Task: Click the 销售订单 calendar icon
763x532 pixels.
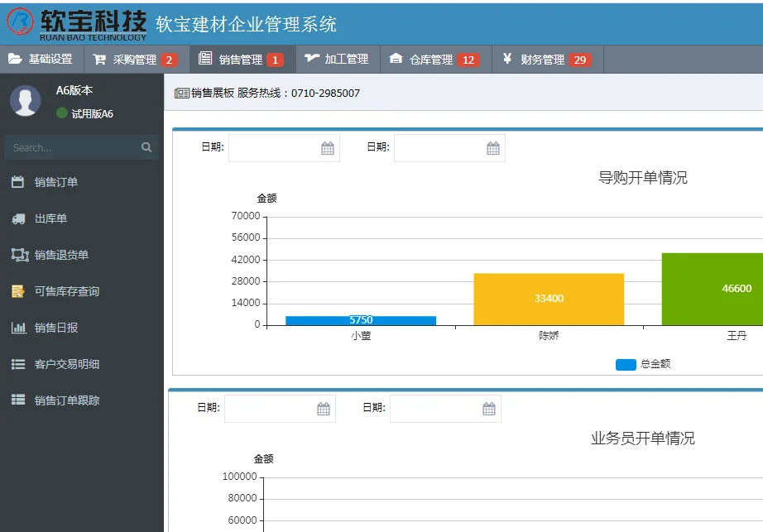Action: click(17, 182)
